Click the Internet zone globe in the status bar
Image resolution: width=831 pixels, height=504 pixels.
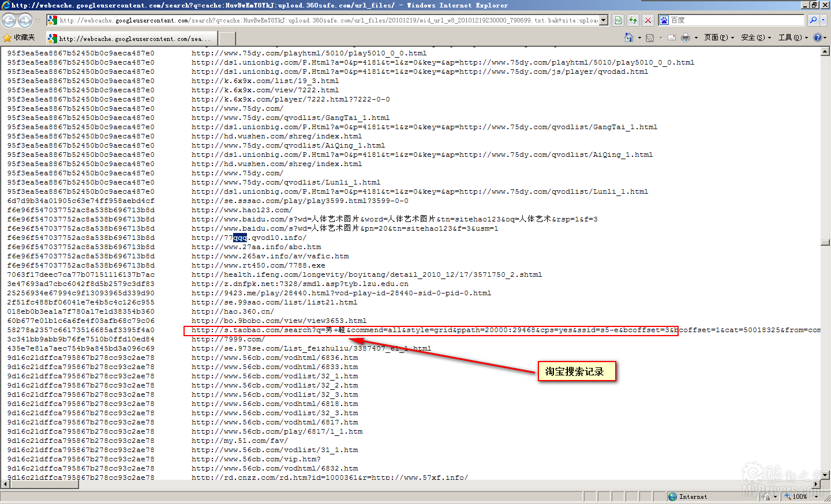click(x=672, y=497)
